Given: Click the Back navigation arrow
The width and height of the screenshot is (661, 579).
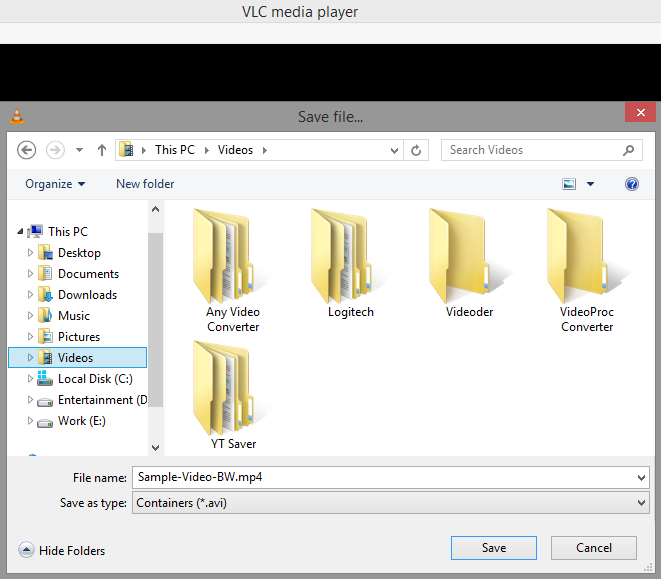Looking at the screenshot, I should click(x=27, y=150).
